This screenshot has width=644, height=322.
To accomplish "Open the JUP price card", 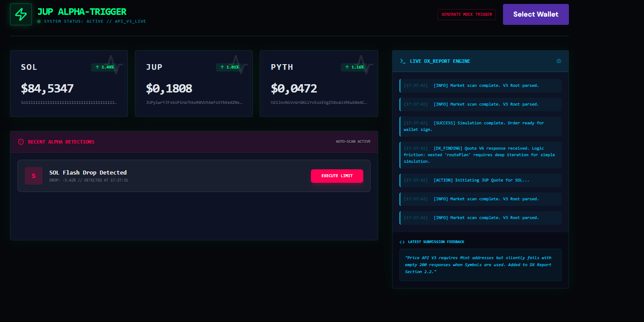I will coord(194,83).
